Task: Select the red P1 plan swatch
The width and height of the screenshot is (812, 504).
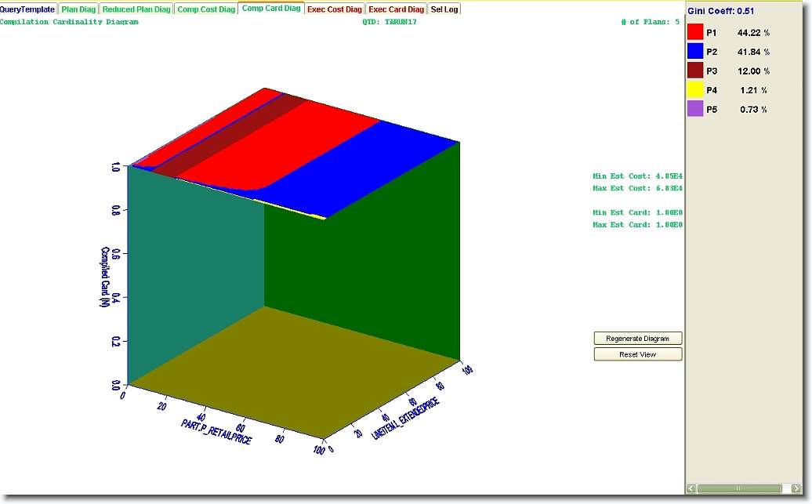Action: point(695,33)
